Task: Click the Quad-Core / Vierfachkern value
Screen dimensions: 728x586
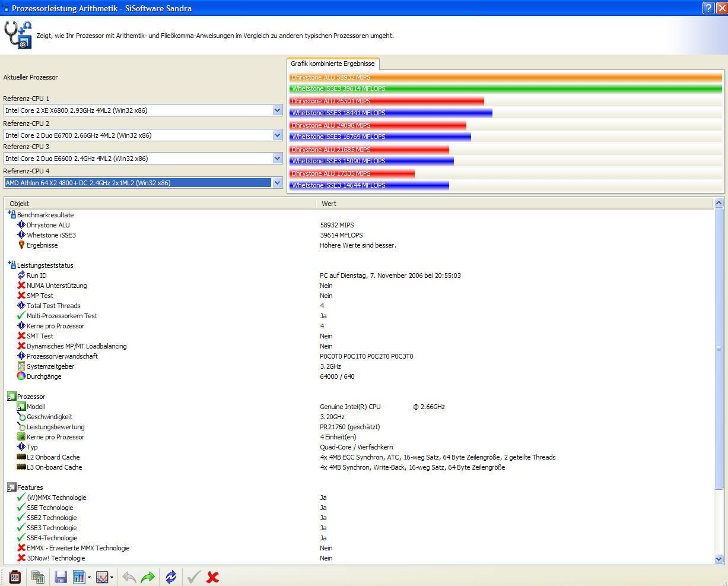Action: pos(357,447)
